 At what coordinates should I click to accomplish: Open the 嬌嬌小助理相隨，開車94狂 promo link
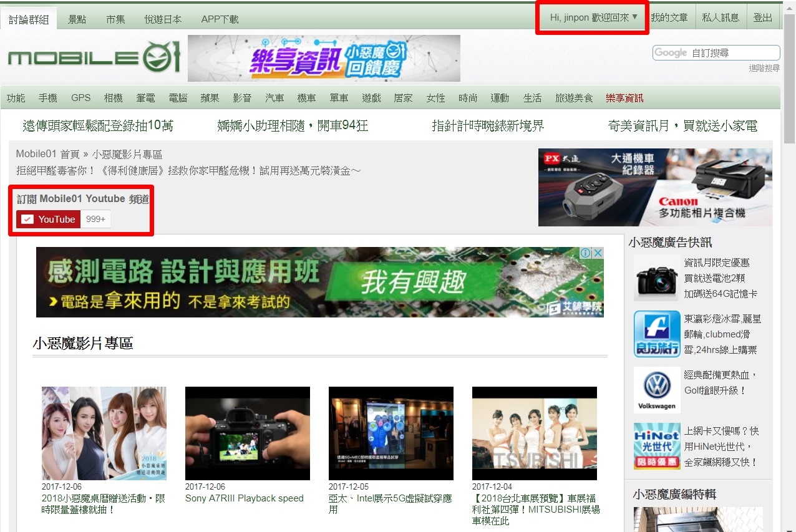(x=293, y=126)
